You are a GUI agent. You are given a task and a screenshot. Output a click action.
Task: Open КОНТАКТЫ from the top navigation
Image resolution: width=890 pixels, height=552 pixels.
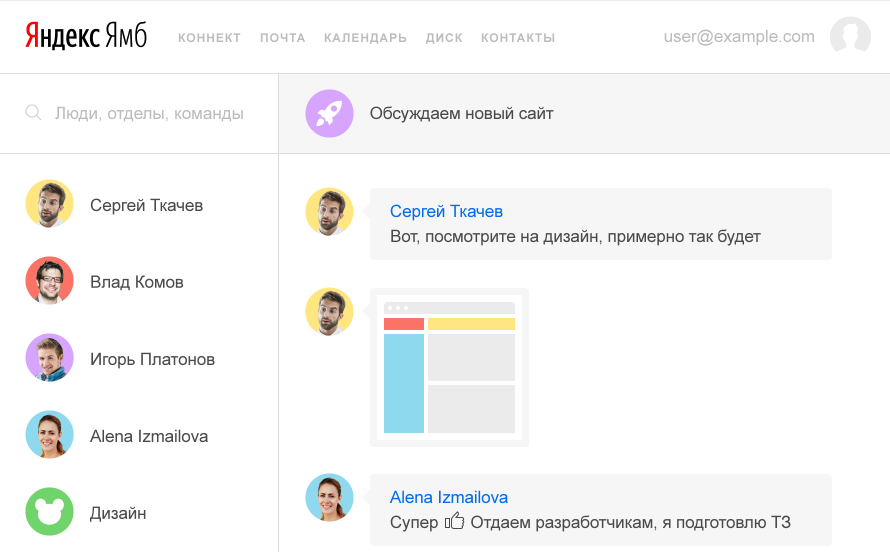click(518, 38)
